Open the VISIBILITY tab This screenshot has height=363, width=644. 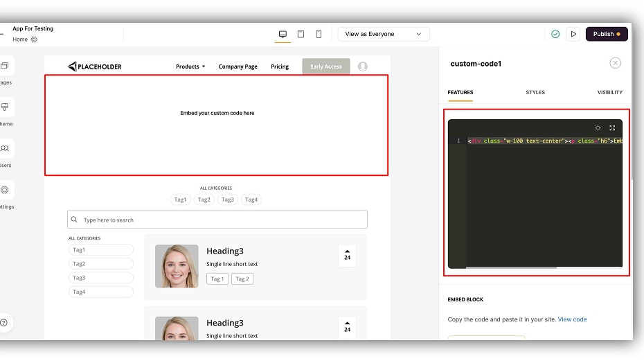click(610, 93)
